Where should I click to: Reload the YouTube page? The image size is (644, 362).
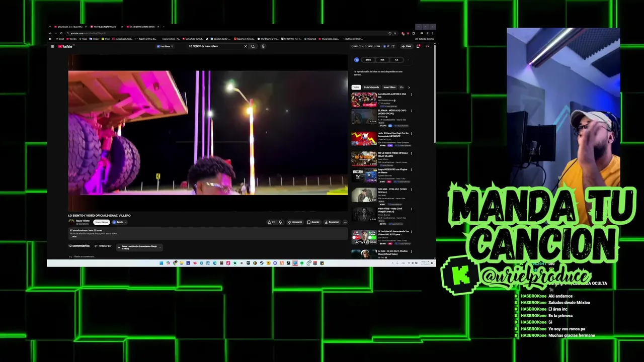coord(61,33)
